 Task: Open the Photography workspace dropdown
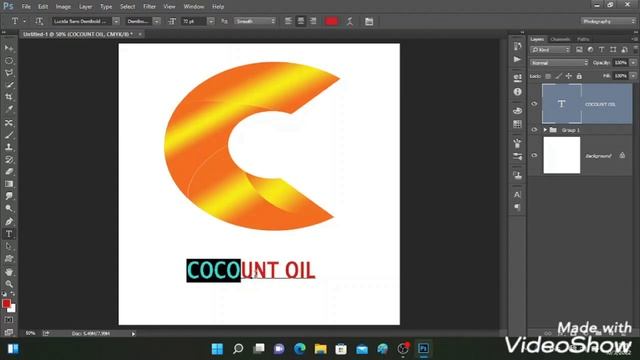point(608,21)
